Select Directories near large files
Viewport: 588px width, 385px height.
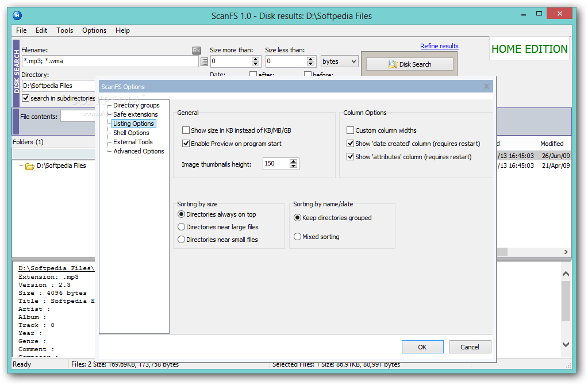click(181, 227)
